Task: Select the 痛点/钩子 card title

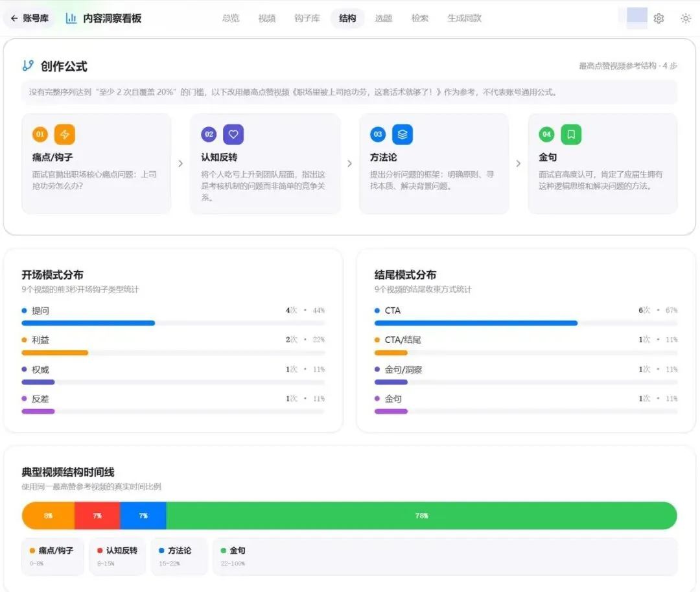Action: [52, 157]
